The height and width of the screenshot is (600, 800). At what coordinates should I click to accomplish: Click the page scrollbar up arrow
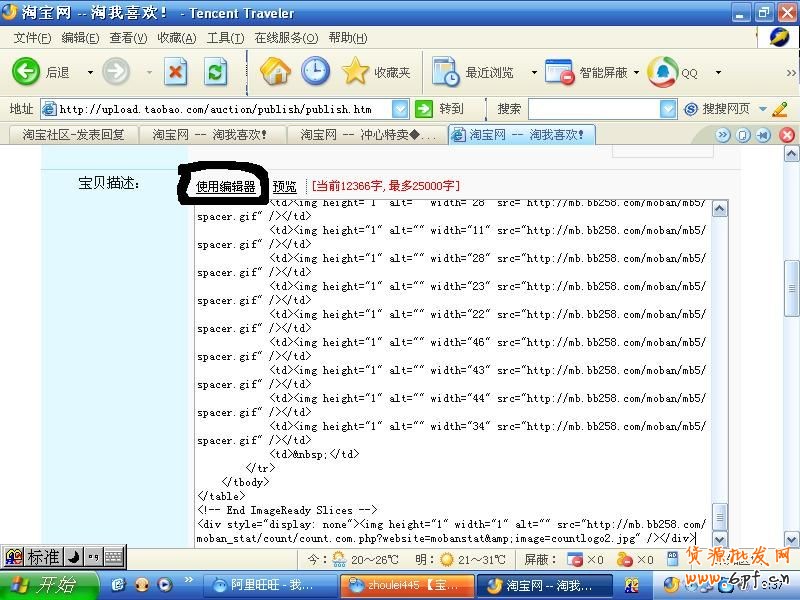[791, 154]
